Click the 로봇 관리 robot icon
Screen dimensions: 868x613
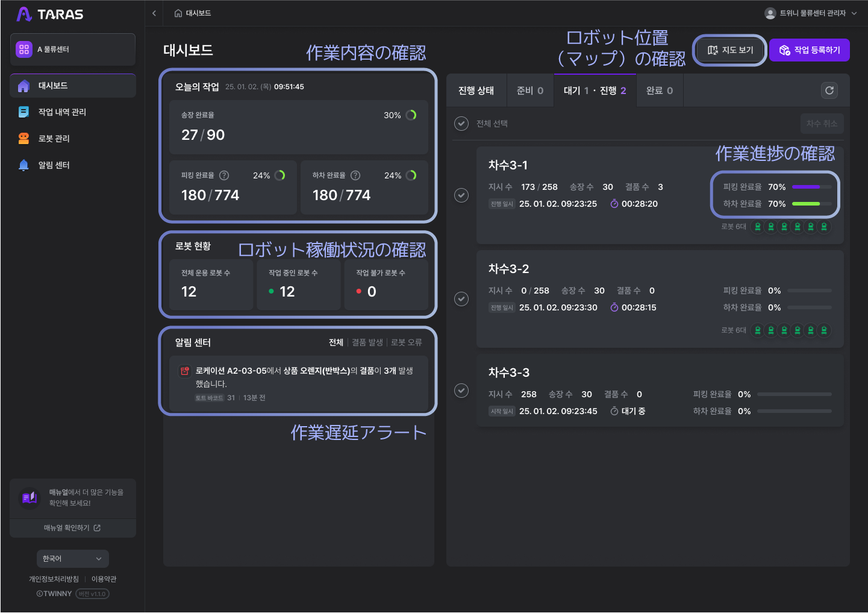23,139
